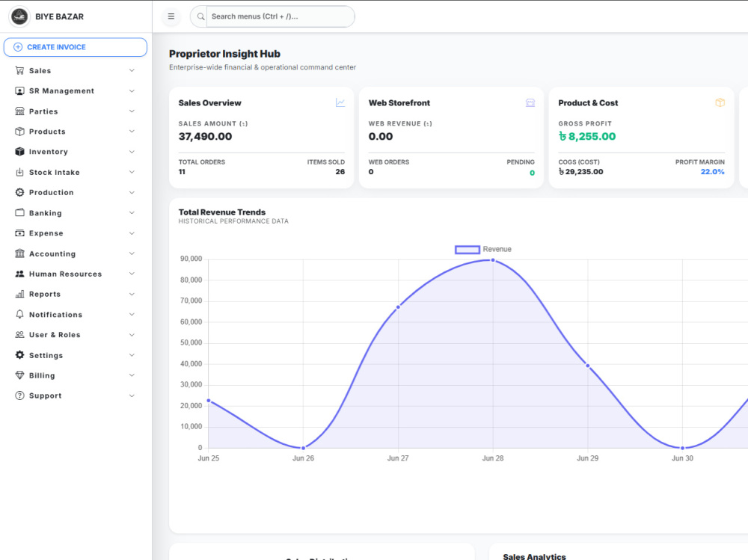Click the hamburger menu toggle icon

[171, 16]
